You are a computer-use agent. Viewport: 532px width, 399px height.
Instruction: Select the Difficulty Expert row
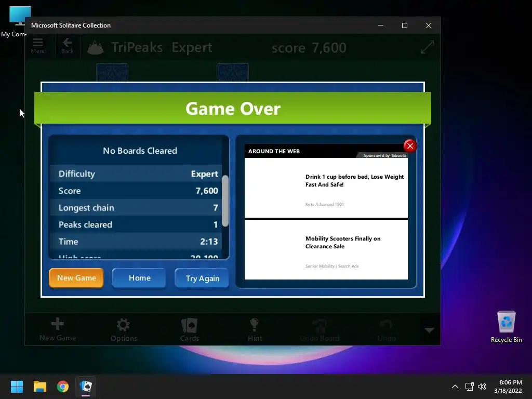click(x=136, y=174)
